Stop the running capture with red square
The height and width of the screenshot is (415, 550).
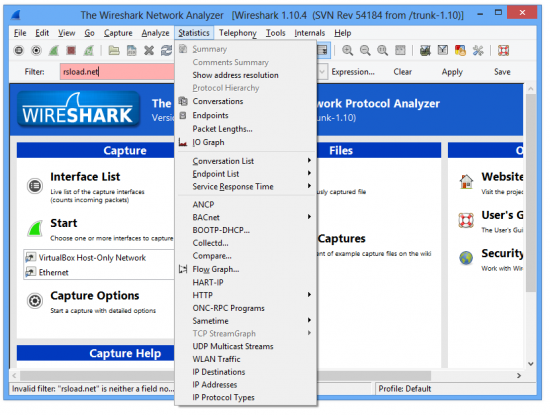pos(71,51)
